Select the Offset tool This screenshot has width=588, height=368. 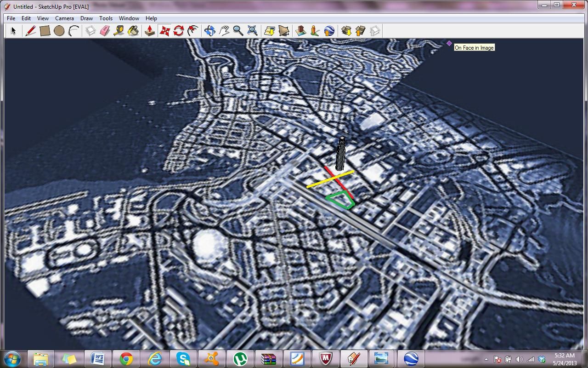coord(193,31)
